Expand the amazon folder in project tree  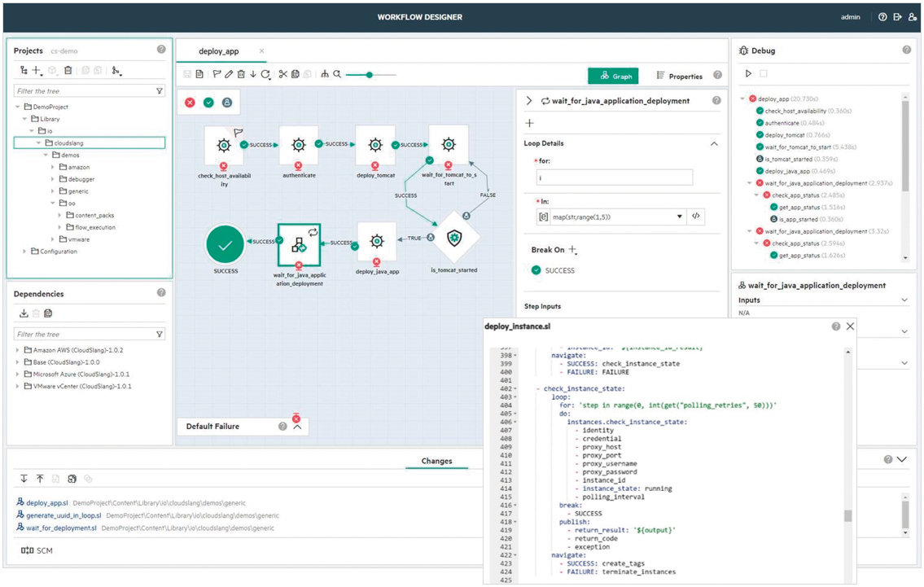[54, 167]
